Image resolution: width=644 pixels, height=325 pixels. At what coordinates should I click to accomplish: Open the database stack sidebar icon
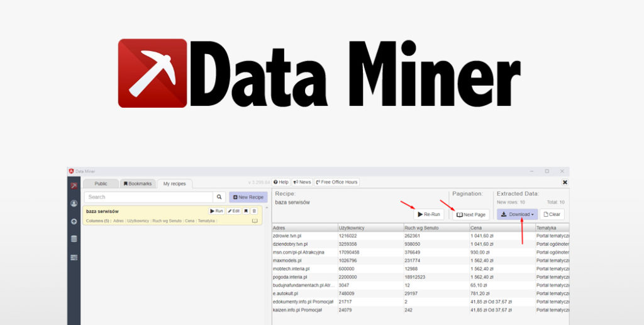(74, 239)
